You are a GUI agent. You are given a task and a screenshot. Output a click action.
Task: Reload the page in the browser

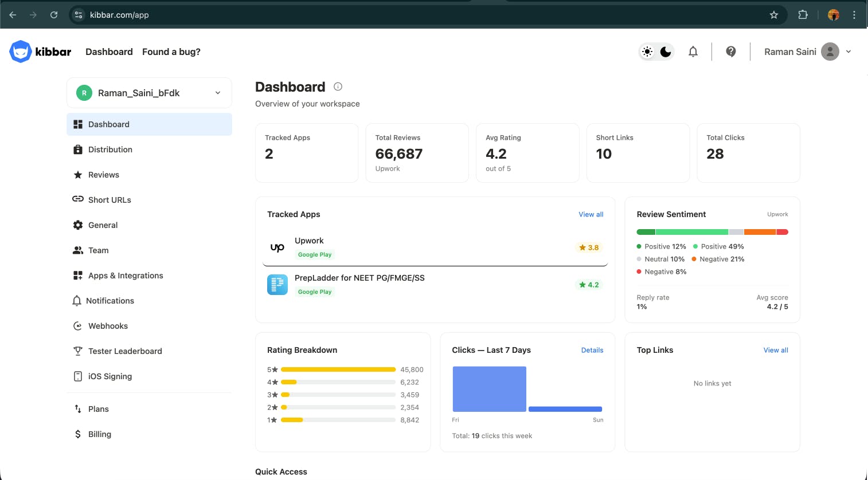click(54, 15)
